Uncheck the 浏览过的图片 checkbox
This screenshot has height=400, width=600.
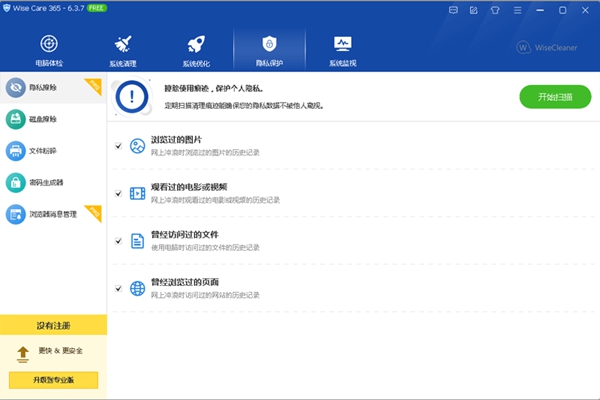(x=119, y=146)
